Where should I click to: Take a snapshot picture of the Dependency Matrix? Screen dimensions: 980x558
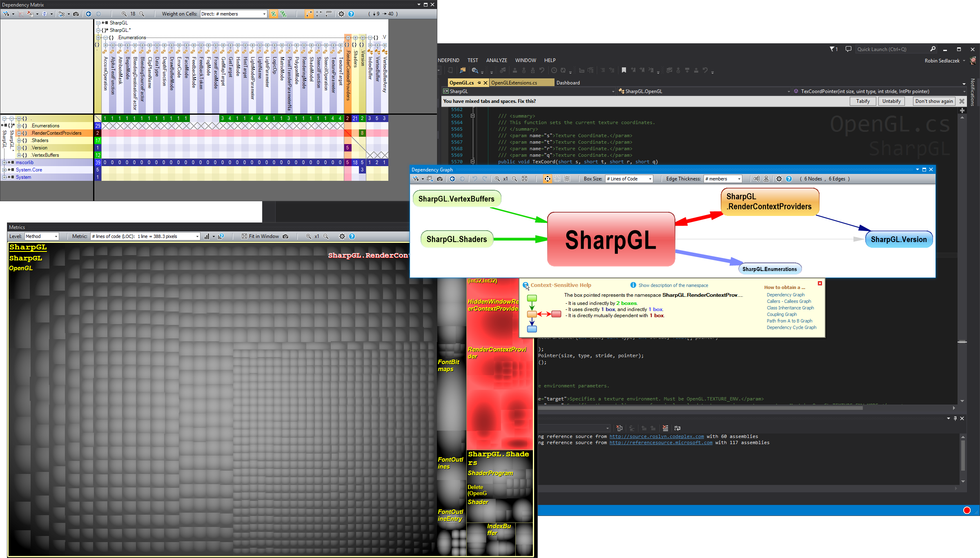tap(76, 14)
